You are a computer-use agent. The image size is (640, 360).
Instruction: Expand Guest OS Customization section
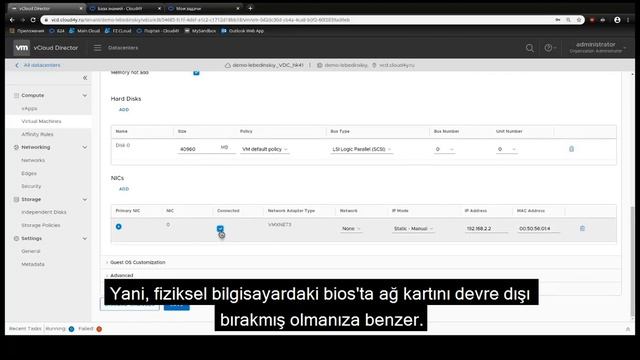click(138, 262)
